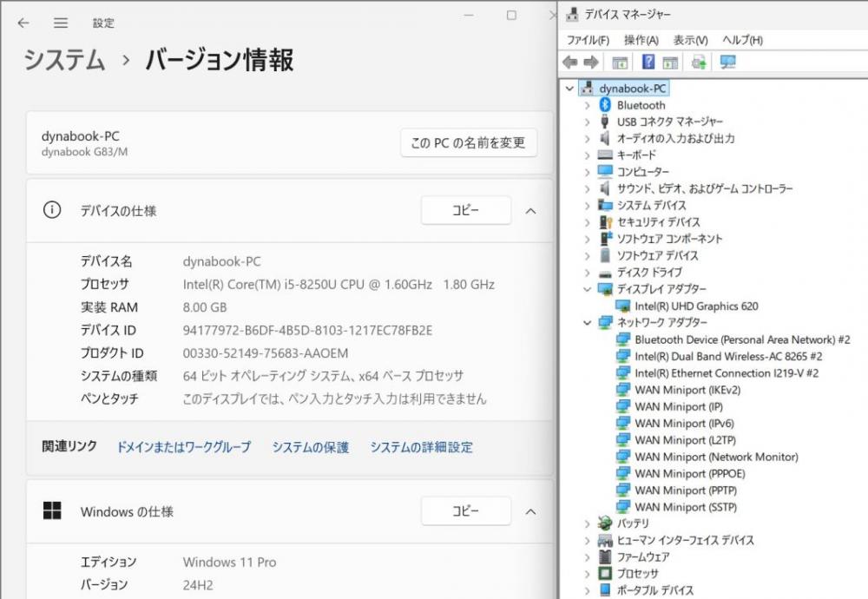This screenshot has height=599, width=868.
Task: Copy the Windows specifications
Action: point(465,511)
